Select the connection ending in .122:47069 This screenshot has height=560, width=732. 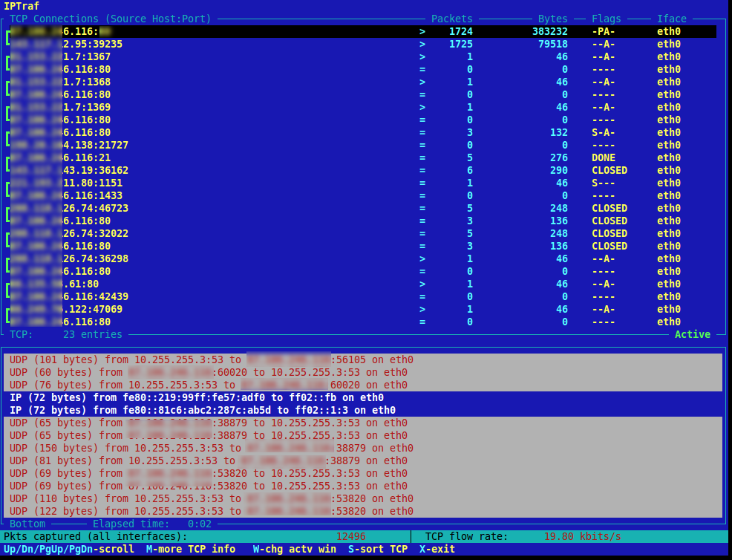coord(363,309)
